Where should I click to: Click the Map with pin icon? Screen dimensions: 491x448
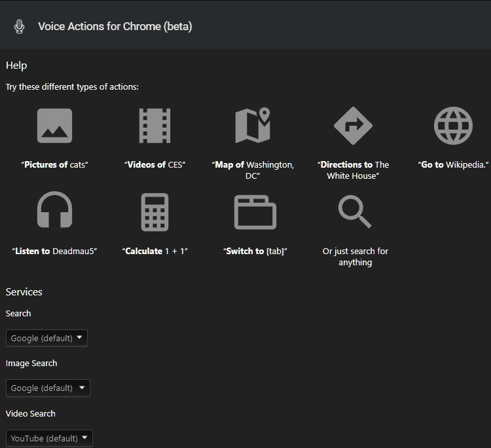(253, 125)
